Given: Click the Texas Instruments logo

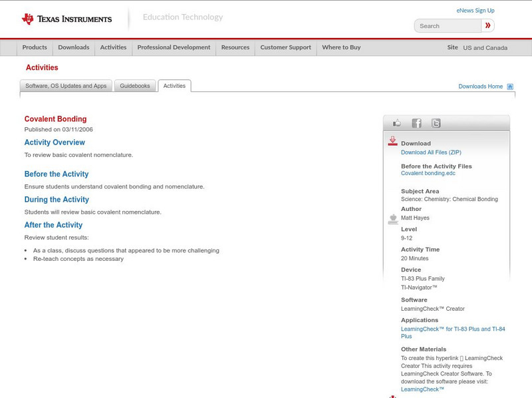Looking at the screenshot, I should [66, 19].
